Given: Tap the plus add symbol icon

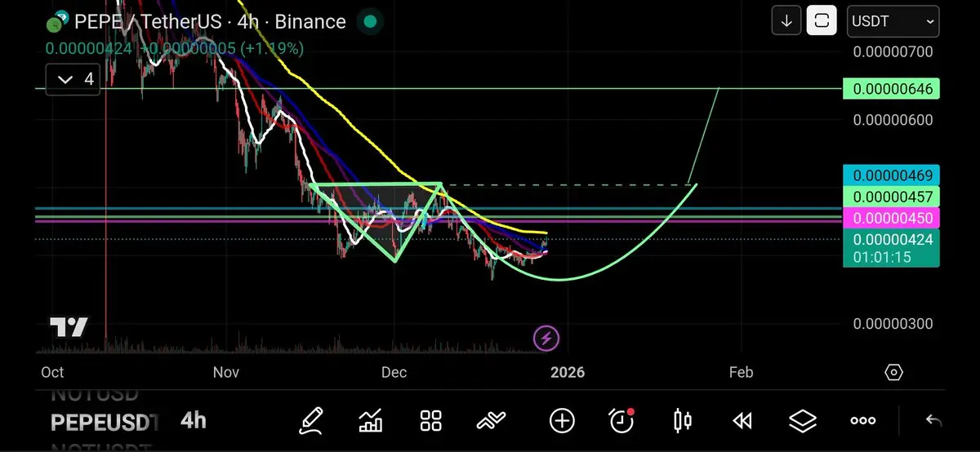Looking at the screenshot, I should 562,420.
